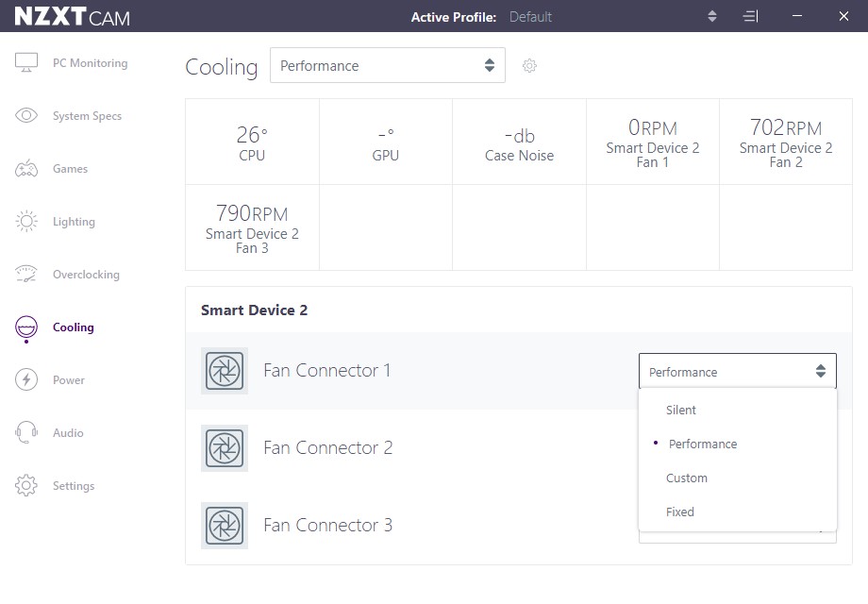
Task: Open the main Cooling profile dropdown
Action: coord(388,65)
